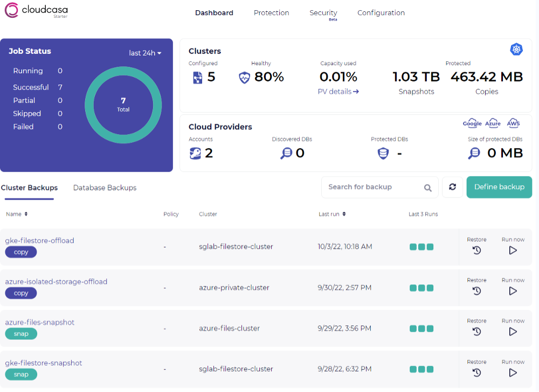
Task: Click the CloudCasa logo
Action: coord(36,10)
